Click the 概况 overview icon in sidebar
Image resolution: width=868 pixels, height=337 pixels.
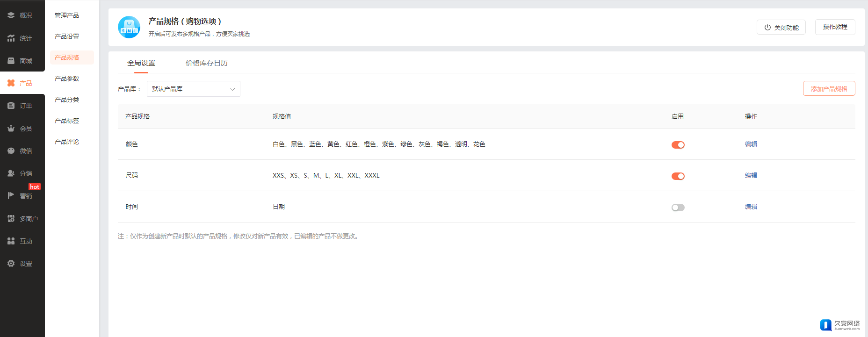(11, 15)
